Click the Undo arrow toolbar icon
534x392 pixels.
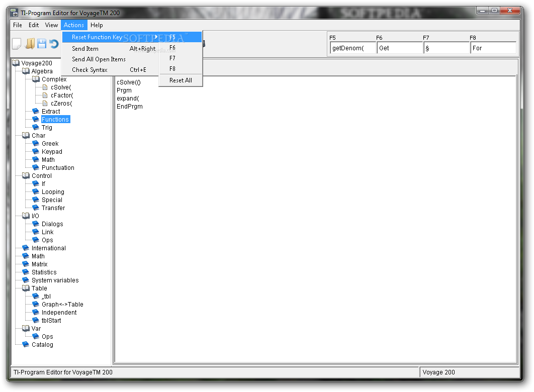pyautogui.click(x=54, y=44)
